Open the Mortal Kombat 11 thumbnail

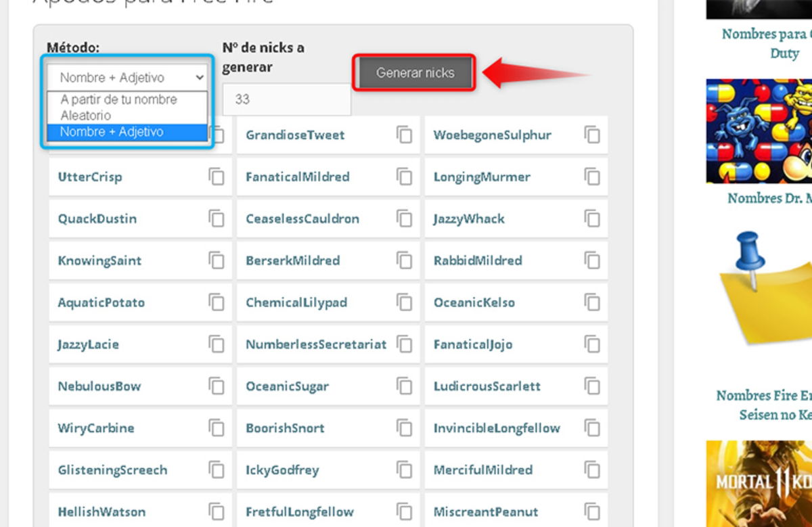click(x=759, y=483)
